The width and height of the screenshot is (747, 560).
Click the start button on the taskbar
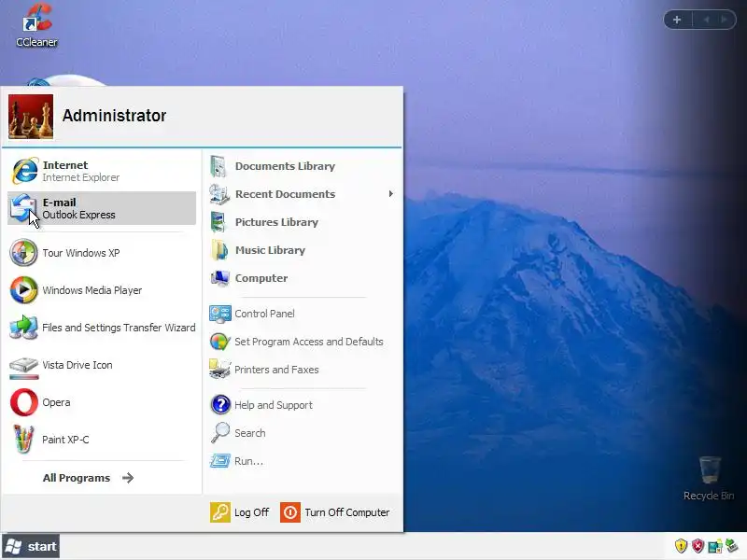31,546
